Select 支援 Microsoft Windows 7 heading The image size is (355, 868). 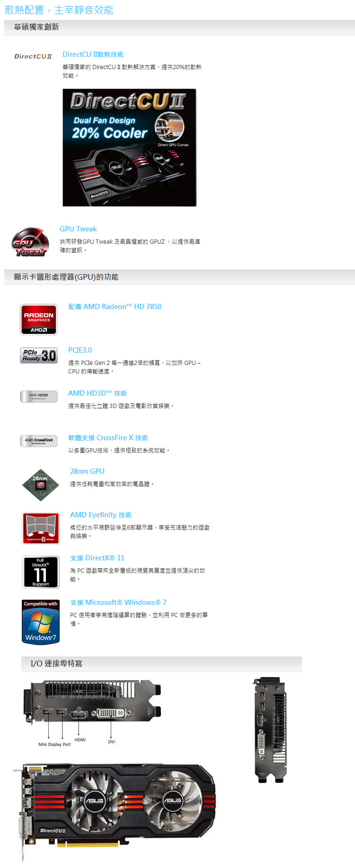click(118, 602)
